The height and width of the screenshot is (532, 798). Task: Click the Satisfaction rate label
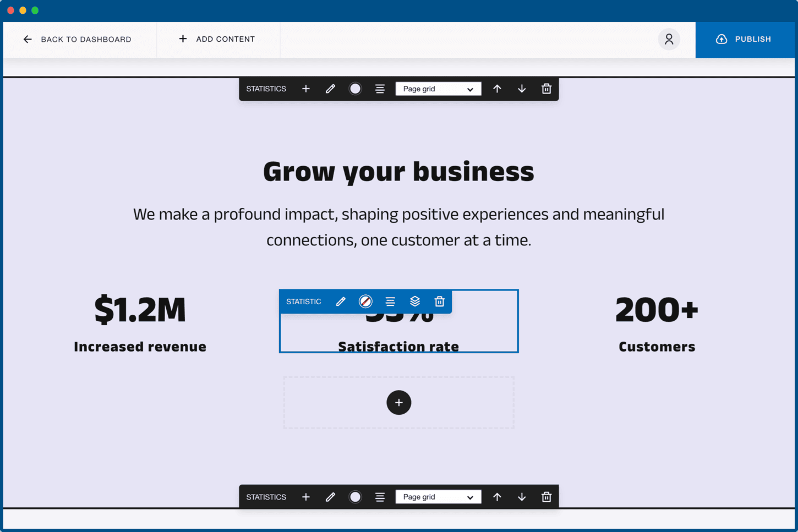pyautogui.click(x=398, y=346)
